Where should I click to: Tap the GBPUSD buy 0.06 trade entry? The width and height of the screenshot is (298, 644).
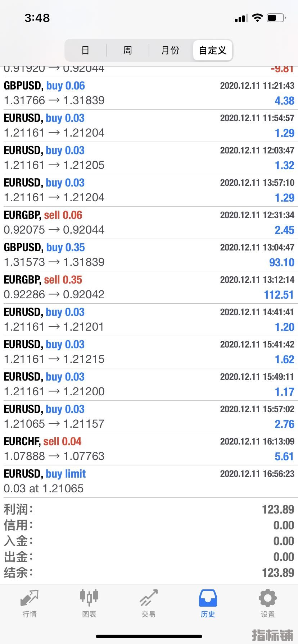[149, 93]
